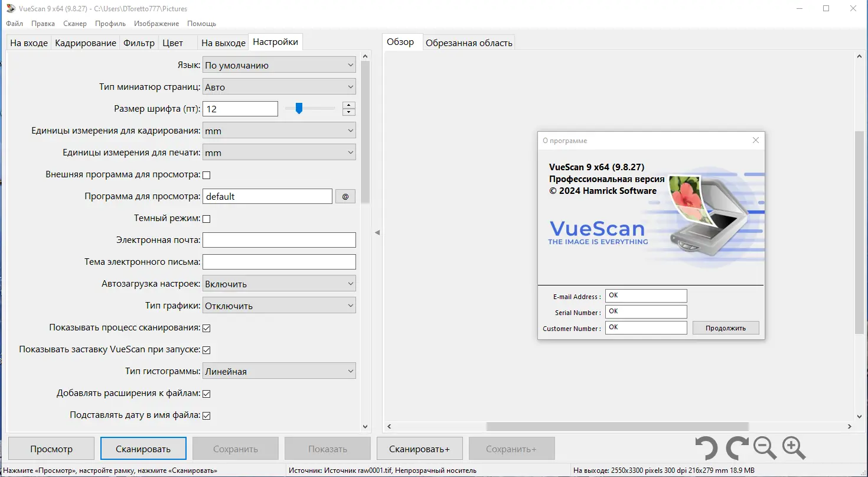Disable Показывать процесс сканирования
Screen dimensions: 868x477
pyautogui.click(x=206, y=327)
